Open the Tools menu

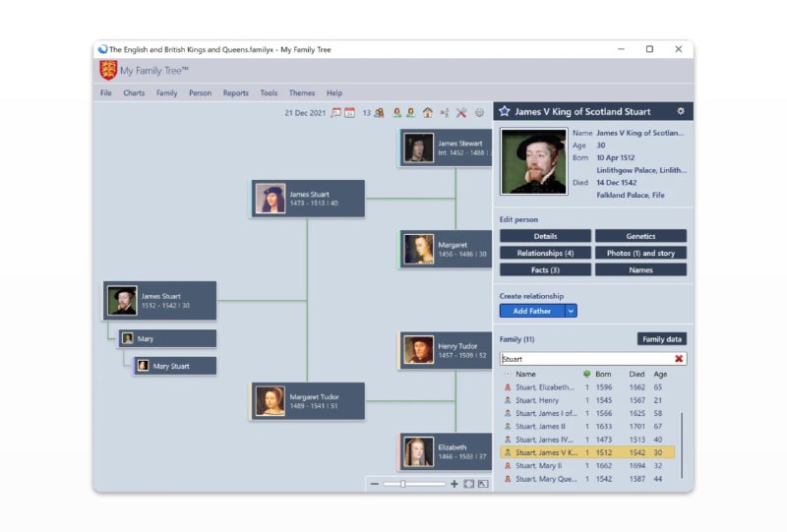269,92
